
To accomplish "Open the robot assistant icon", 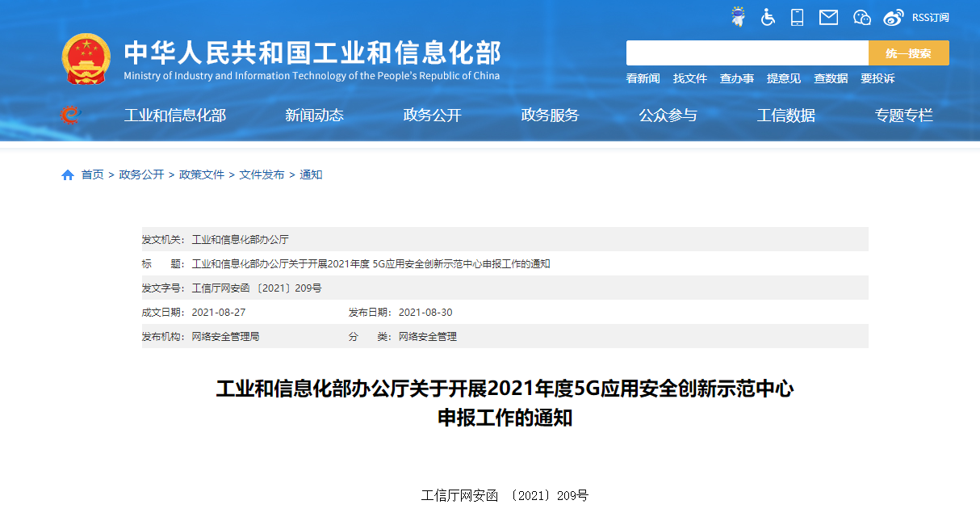I will coord(738,17).
